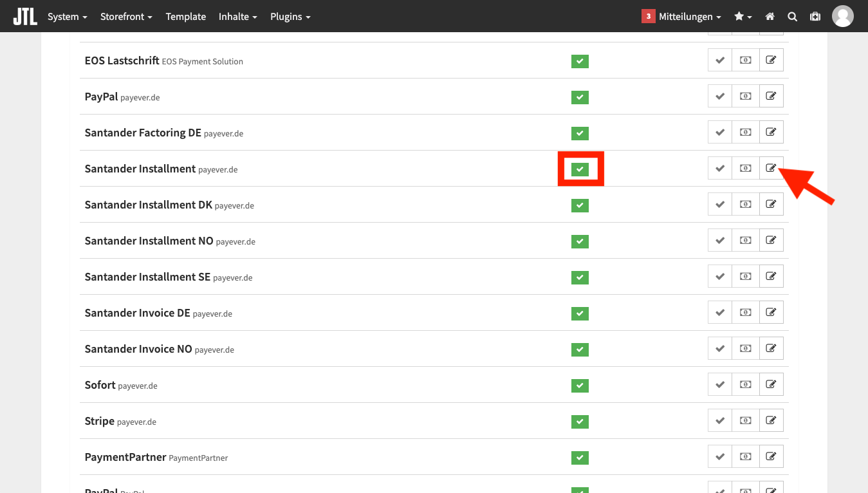Image resolution: width=868 pixels, height=493 pixels.
Task: Open the System dropdown menu
Action: click(x=68, y=17)
